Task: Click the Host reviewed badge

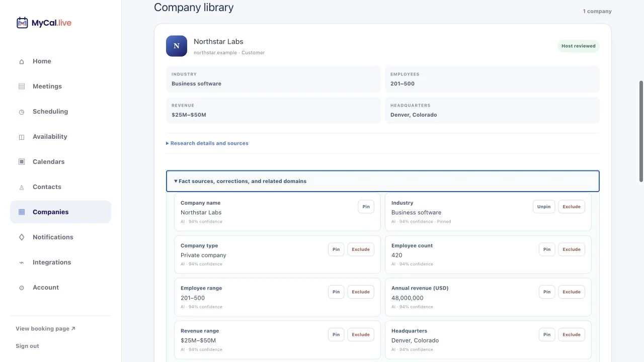Action: coord(578,46)
